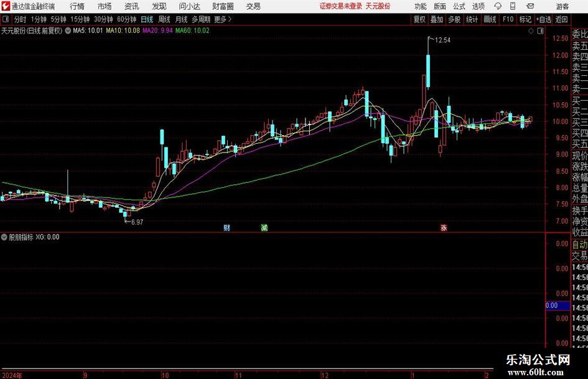Switch to 周线 weekly period
Viewport: 588px width, 379px height.
(164, 19)
